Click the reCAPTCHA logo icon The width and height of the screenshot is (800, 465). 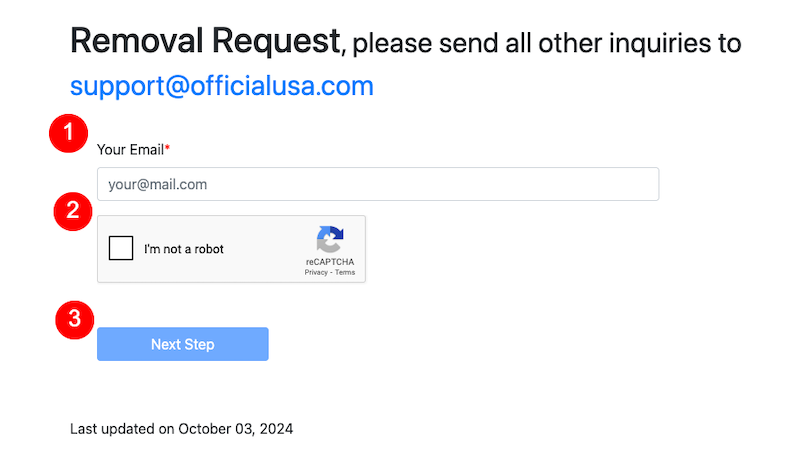pos(329,240)
